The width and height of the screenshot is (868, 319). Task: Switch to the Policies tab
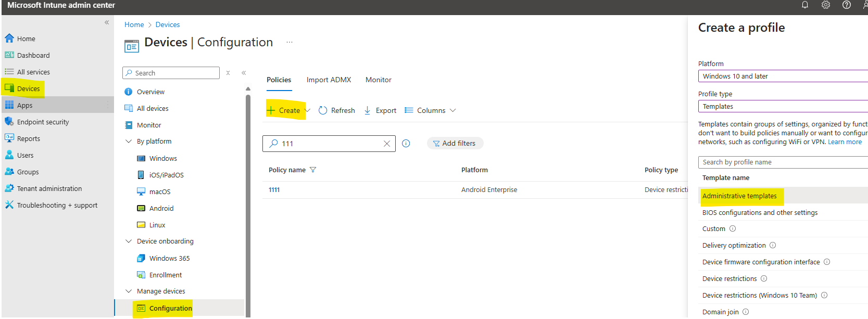click(279, 80)
